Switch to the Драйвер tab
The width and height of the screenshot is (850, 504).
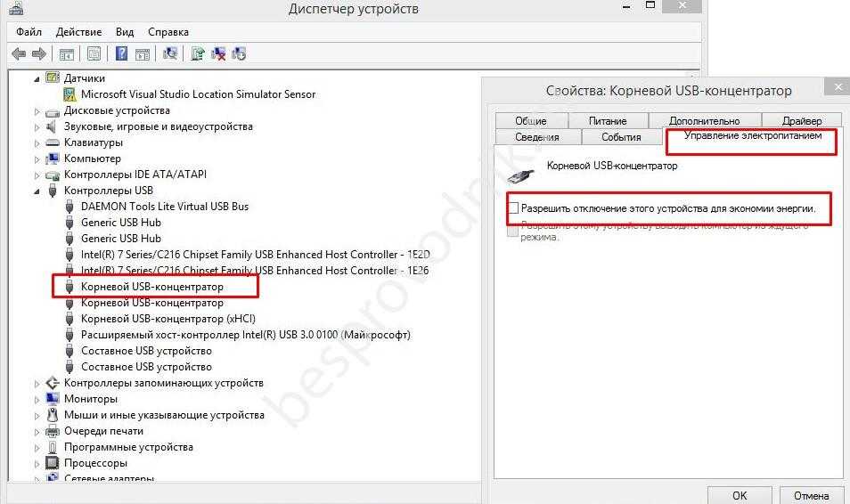801,120
